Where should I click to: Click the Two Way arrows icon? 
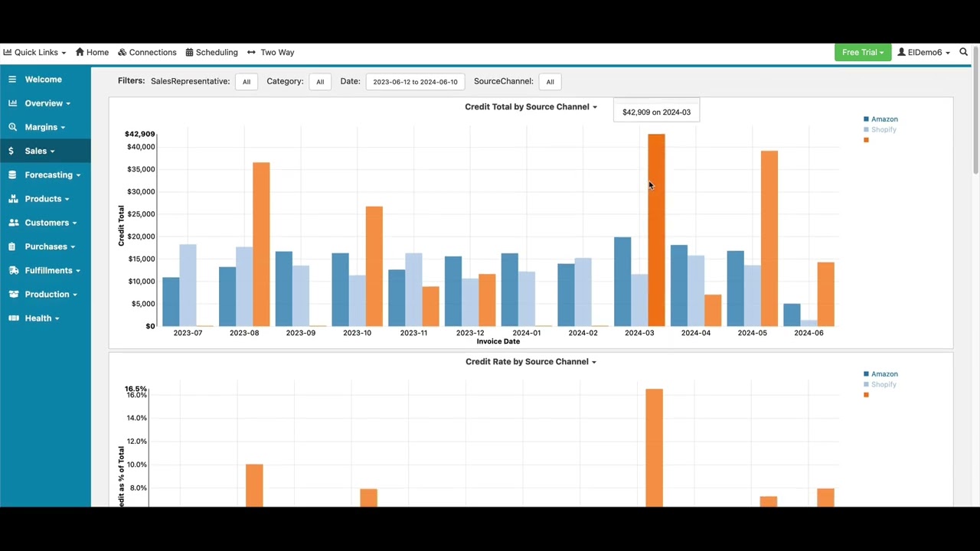point(251,52)
